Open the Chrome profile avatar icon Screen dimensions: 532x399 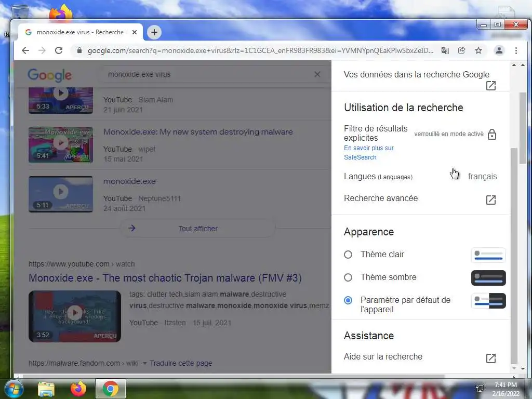[499, 50]
